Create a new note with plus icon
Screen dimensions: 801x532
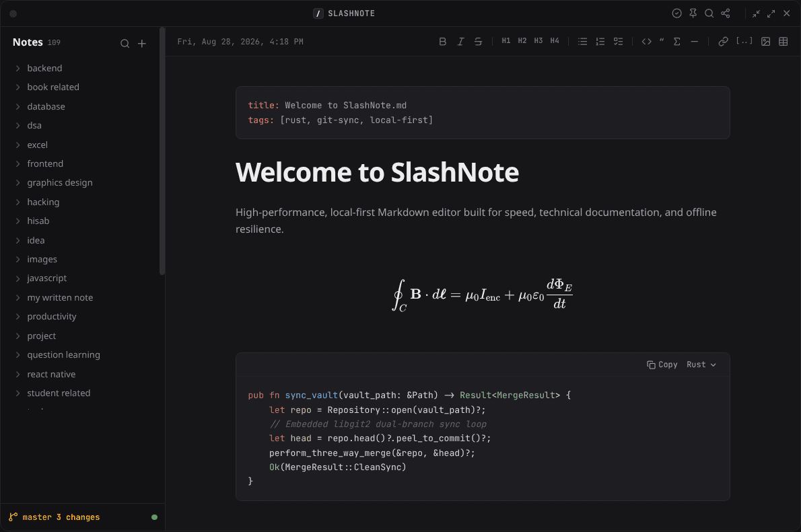(142, 44)
